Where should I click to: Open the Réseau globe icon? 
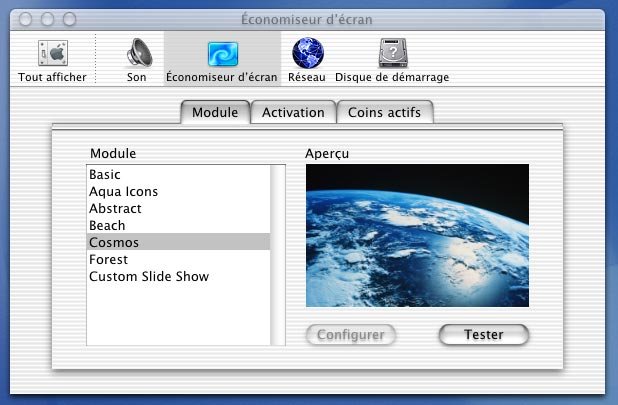click(x=308, y=53)
